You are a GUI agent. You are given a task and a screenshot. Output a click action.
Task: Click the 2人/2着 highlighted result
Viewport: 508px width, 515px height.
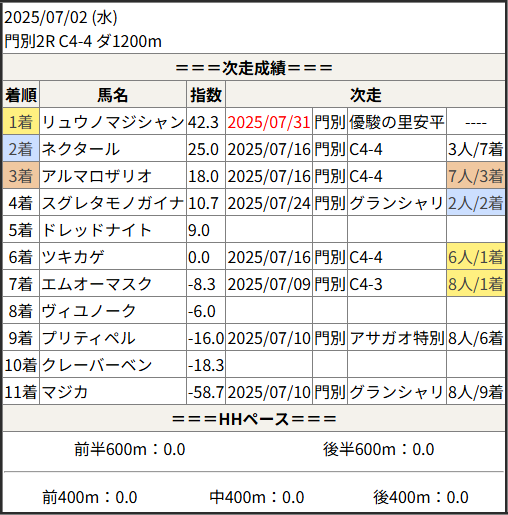(476, 203)
